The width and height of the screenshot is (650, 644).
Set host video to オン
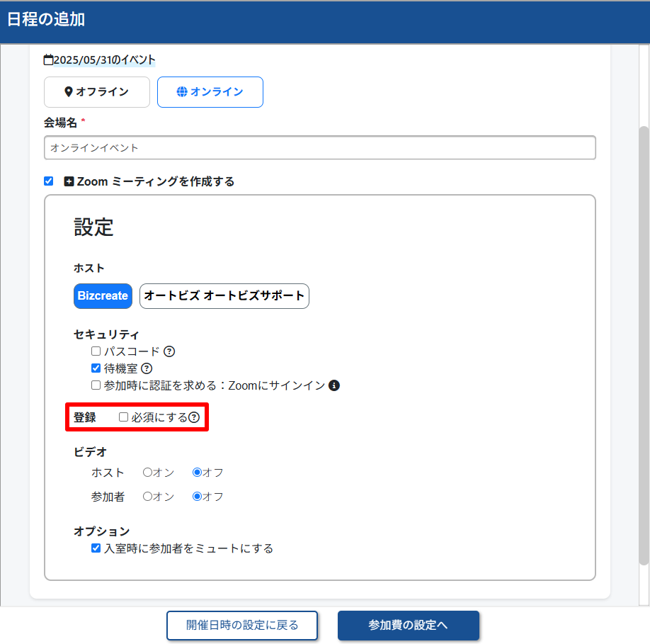click(x=147, y=473)
